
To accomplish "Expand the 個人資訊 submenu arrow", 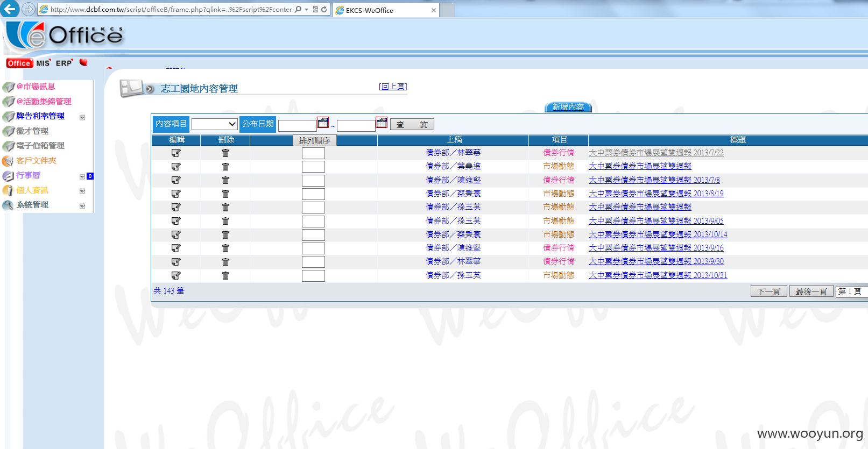I will 82,191.
